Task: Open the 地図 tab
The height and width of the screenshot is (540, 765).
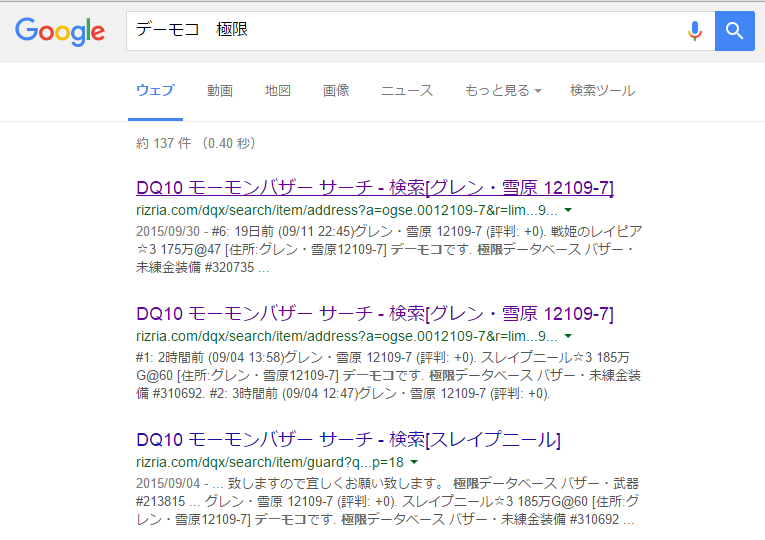Action: pyautogui.click(x=278, y=91)
